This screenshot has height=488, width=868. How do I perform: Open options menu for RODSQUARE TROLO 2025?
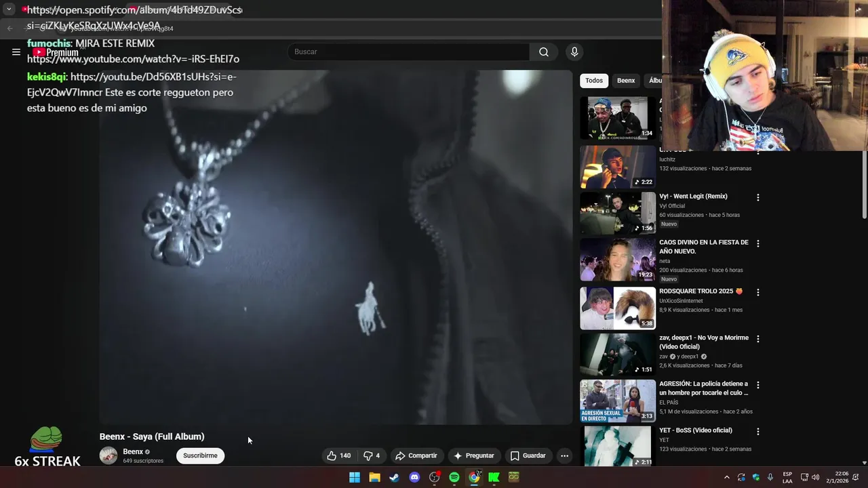click(x=758, y=292)
